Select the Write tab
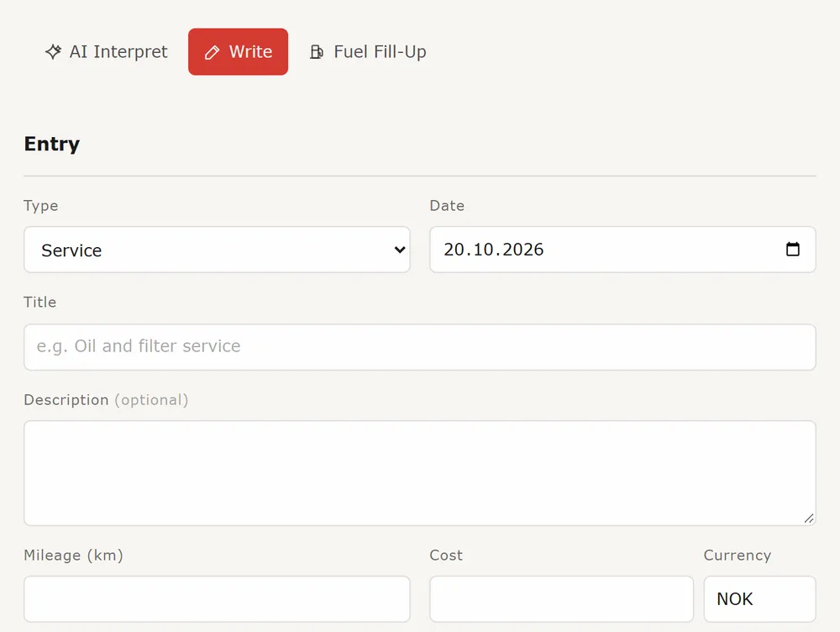Screen dimensions: 840x632 238,52
